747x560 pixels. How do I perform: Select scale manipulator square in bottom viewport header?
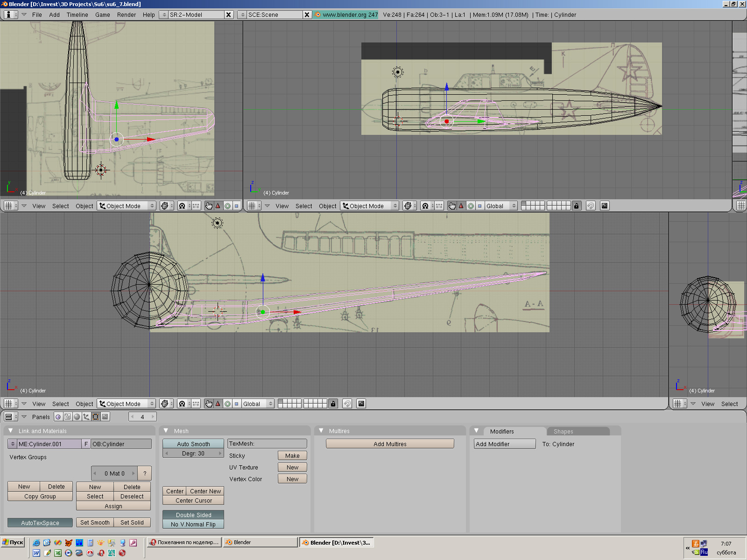pos(237,404)
